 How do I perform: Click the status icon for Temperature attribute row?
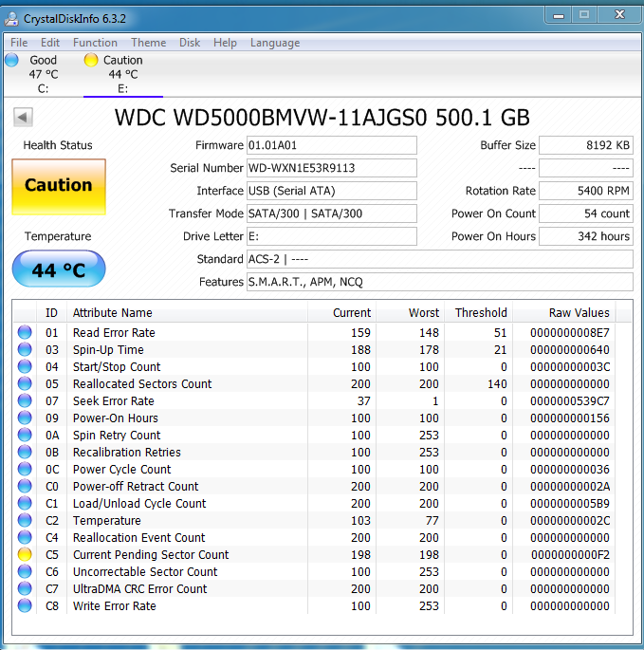(25, 520)
